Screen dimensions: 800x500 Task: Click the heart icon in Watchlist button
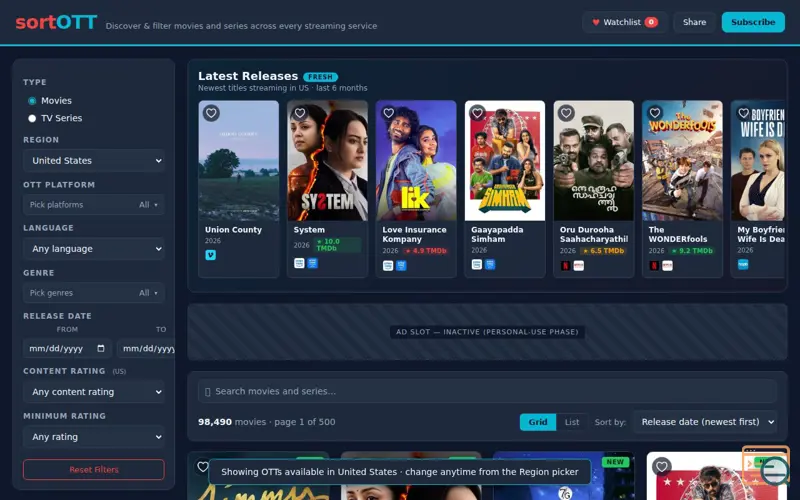595,22
